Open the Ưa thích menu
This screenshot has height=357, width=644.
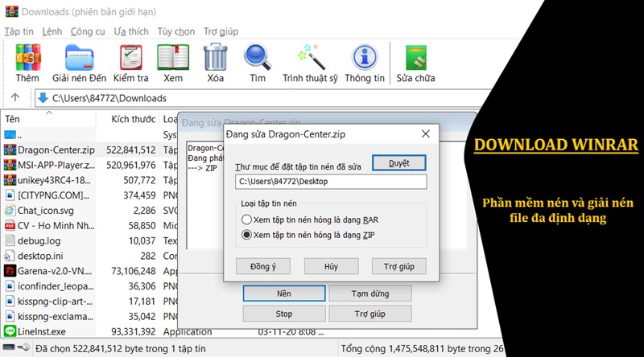[x=131, y=31]
